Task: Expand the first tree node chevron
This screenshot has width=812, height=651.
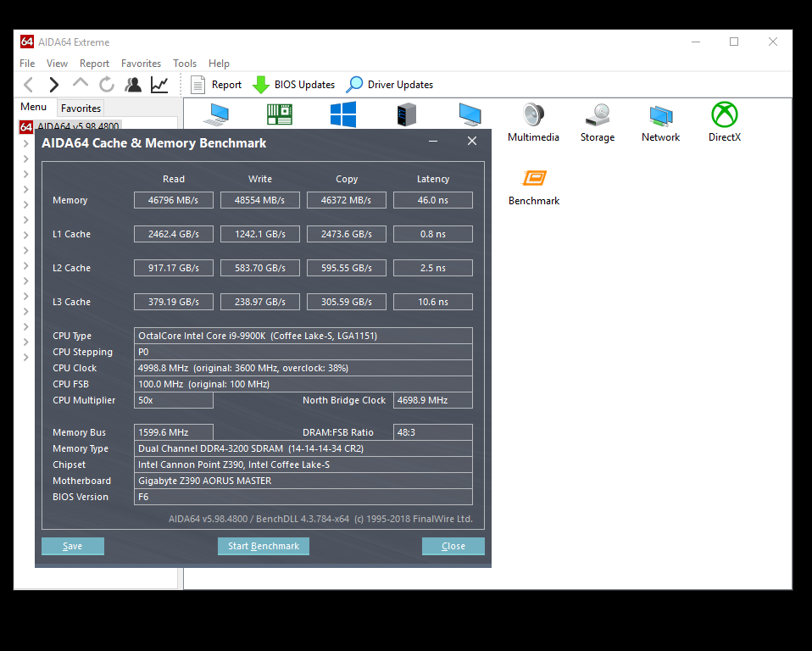Action: coord(26,143)
